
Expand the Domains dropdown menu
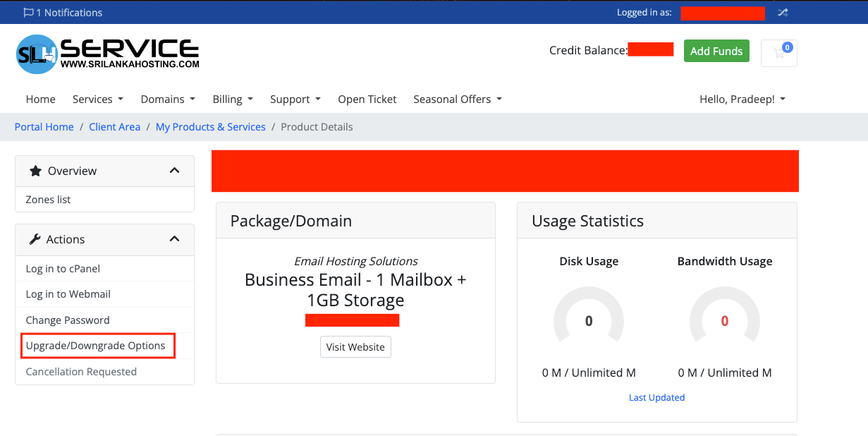click(168, 99)
